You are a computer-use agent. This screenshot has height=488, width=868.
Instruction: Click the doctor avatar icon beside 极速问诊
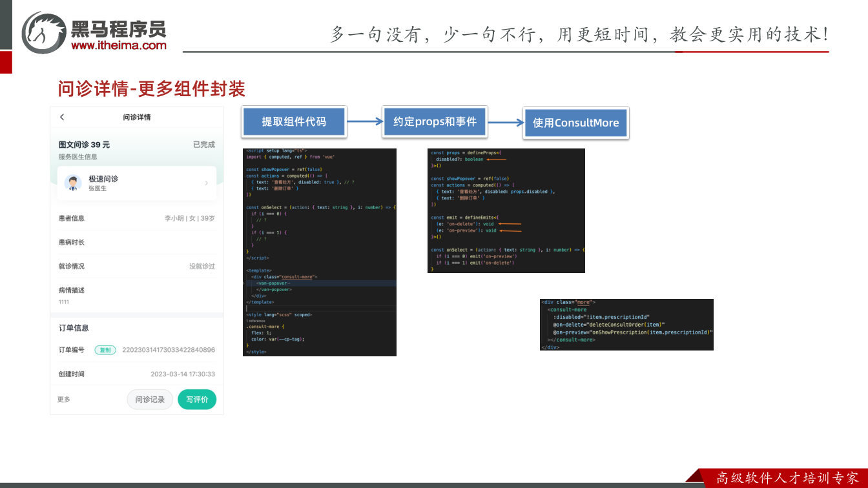[x=72, y=183]
